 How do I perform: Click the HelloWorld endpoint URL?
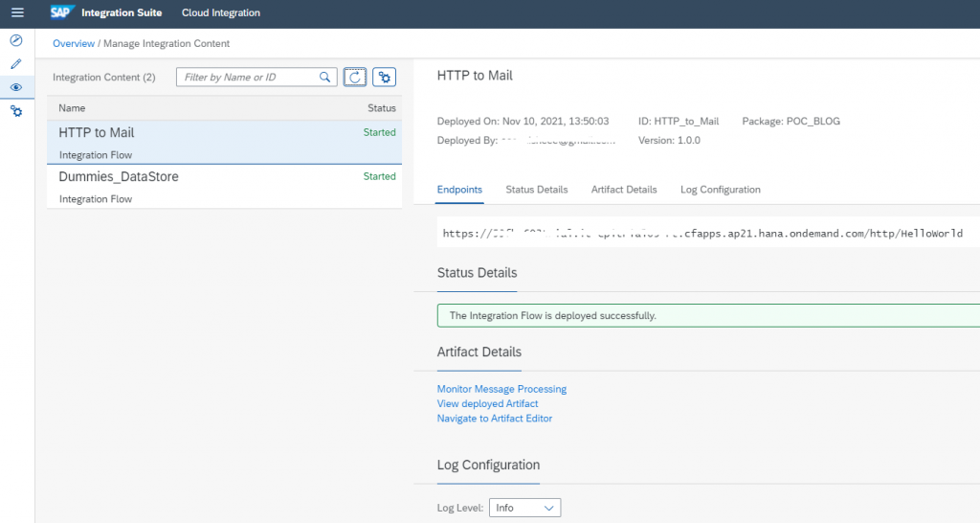702,234
